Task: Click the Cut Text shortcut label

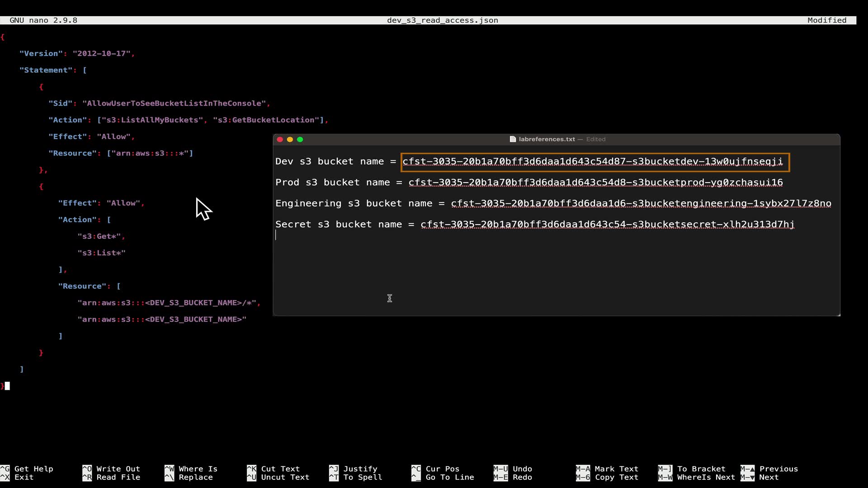Action: pos(280,469)
